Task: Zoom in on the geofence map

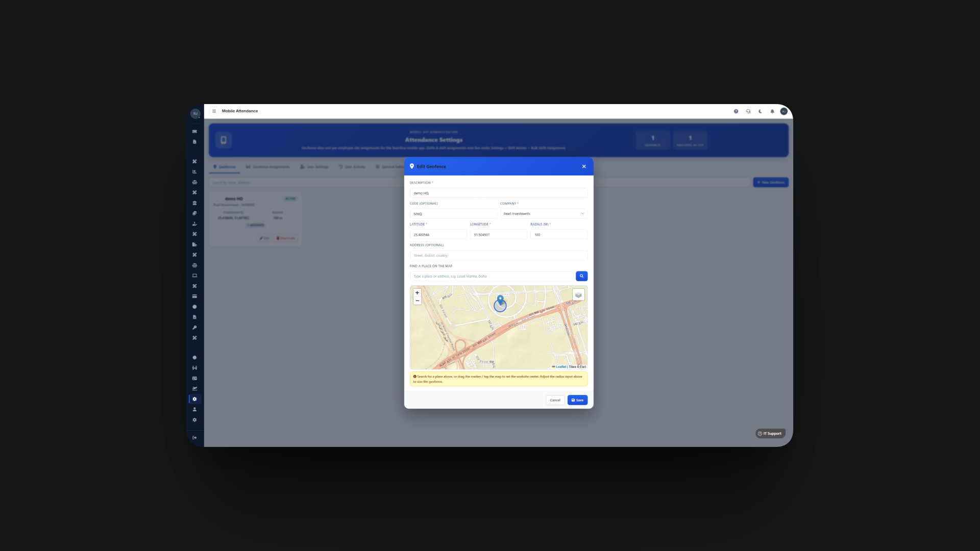Action: (417, 293)
